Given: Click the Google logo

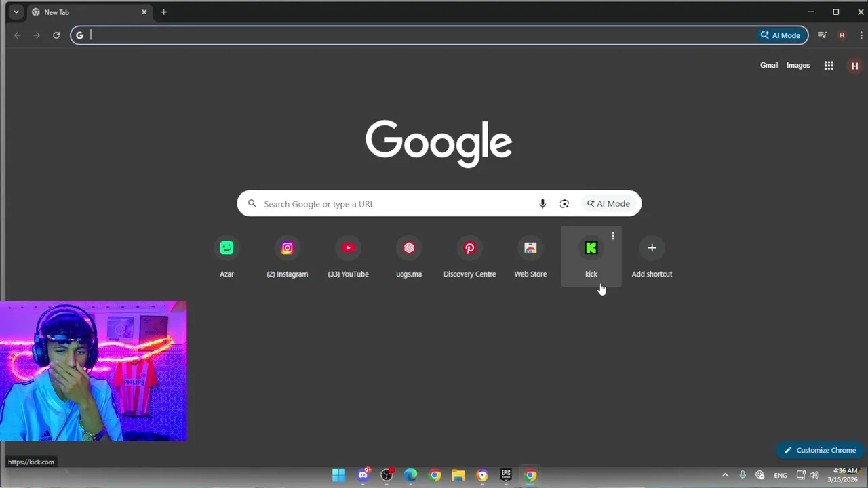Looking at the screenshot, I should pos(439,143).
